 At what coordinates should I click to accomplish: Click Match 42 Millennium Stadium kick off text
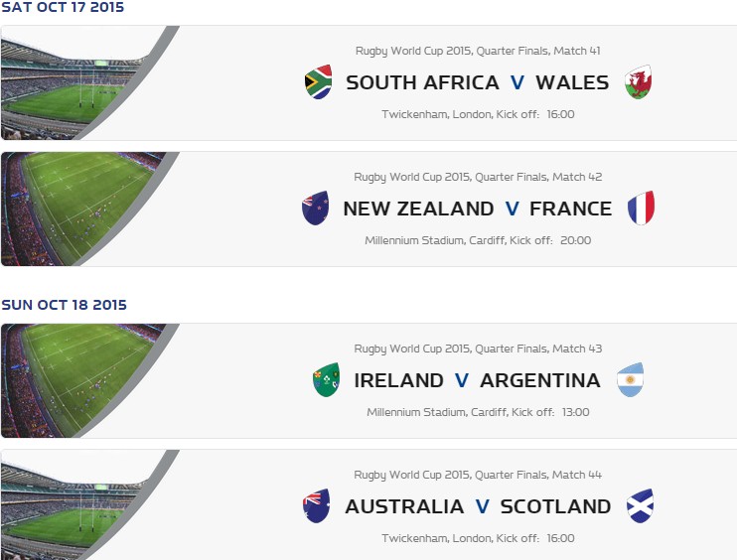pyautogui.click(x=478, y=240)
